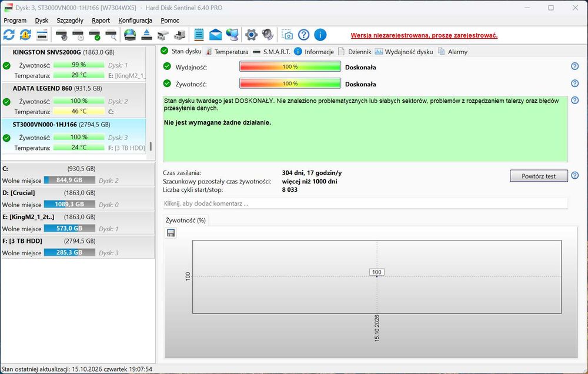Open configuration via the gear icon

251,35
